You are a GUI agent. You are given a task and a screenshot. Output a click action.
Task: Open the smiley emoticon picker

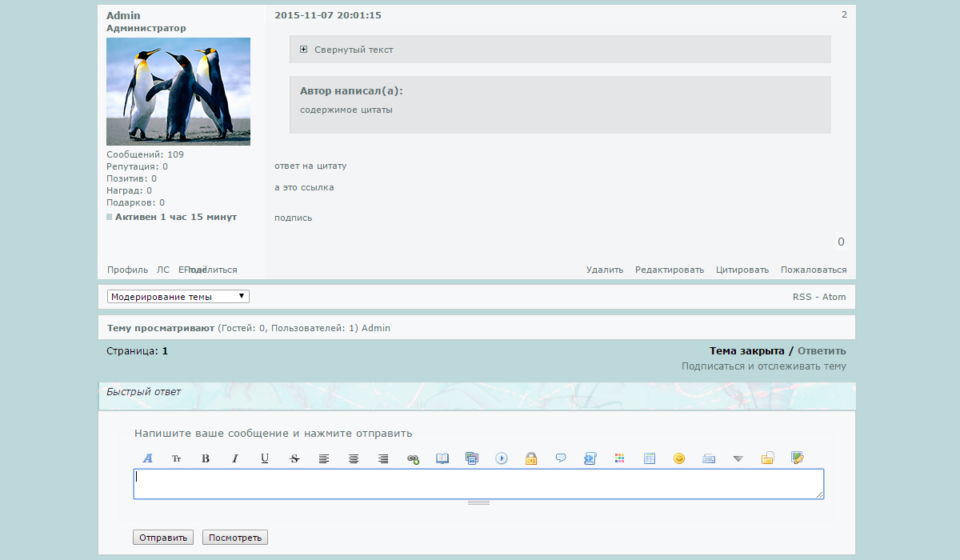pyautogui.click(x=679, y=458)
